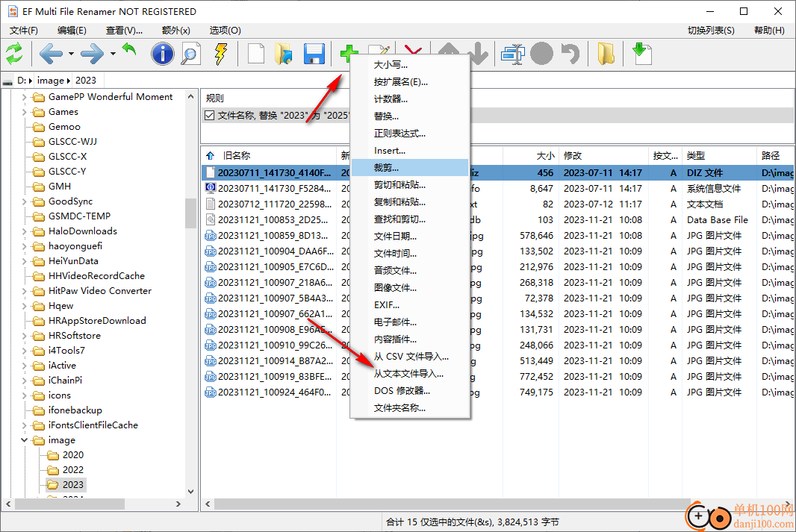Open the blue info icon
Screen dimensions: 796x532
click(163, 54)
